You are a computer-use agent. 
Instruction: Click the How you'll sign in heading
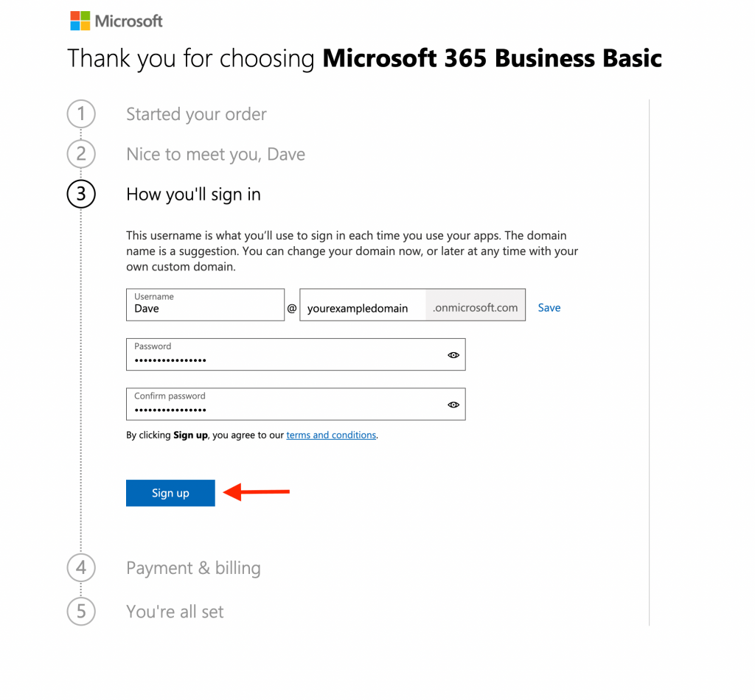tap(193, 195)
